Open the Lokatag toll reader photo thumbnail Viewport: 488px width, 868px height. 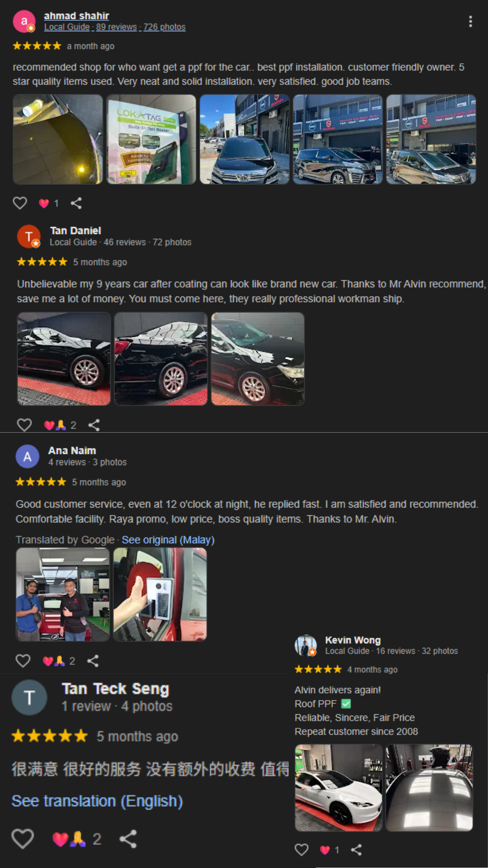[151, 139]
